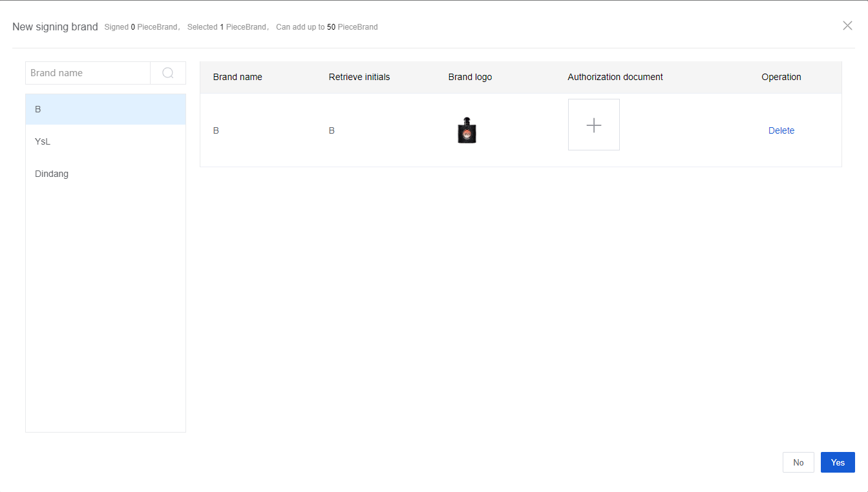Image resolution: width=868 pixels, height=492 pixels.
Task: Open the perfume brand logo thumbnail
Action: pos(467,130)
